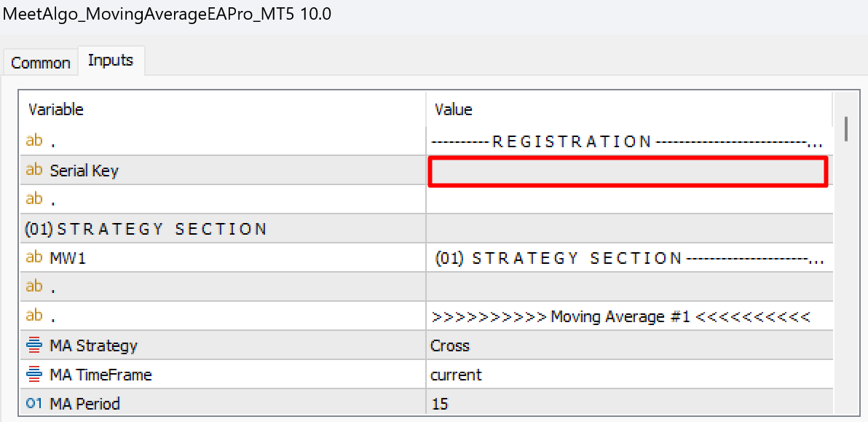
Task: Click the ab icon in the Moving Average #1 row
Action: [33, 316]
